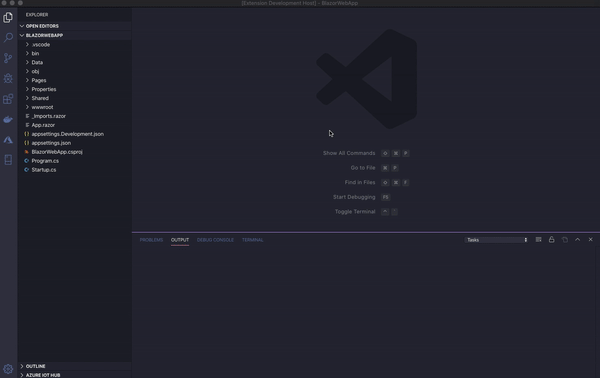Click the EXPLORER panel title
Image resolution: width=600 pixels, height=378 pixels.
[x=37, y=15]
